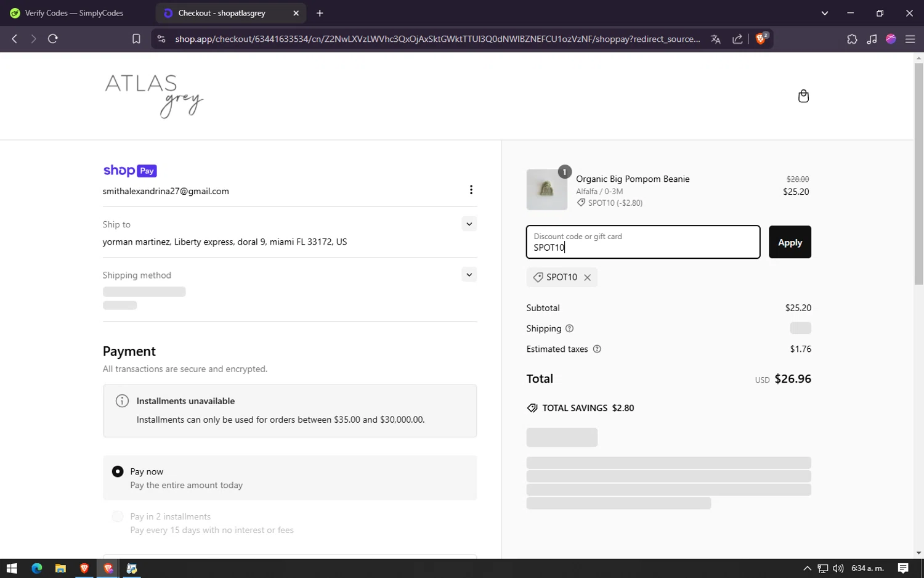Click the share page icon
Viewport: 924px width, 578px height.
pos(737,39)
